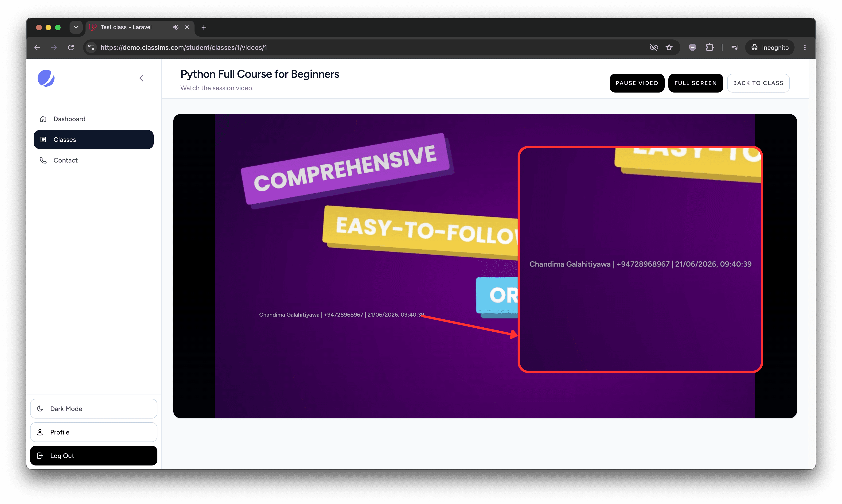Click the third-party cookies blocked eye icon
Viewport: 842px width, 504px height.
click(654, 47)
